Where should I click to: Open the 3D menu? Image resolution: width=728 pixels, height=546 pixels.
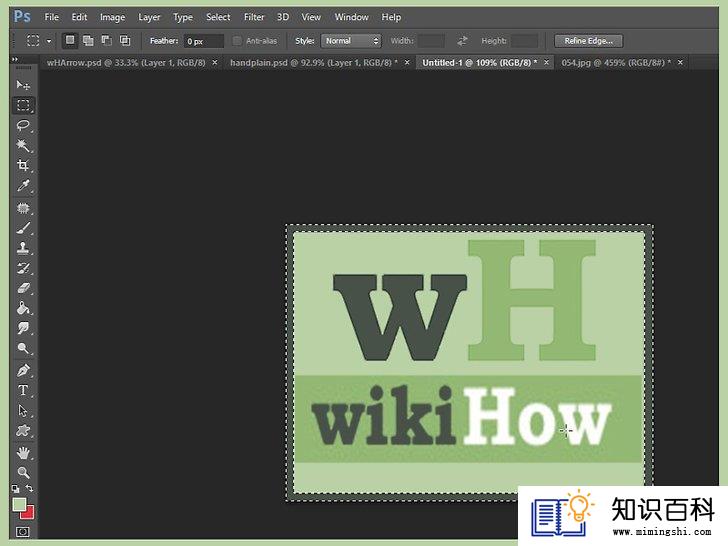click(x=283, y=17)
